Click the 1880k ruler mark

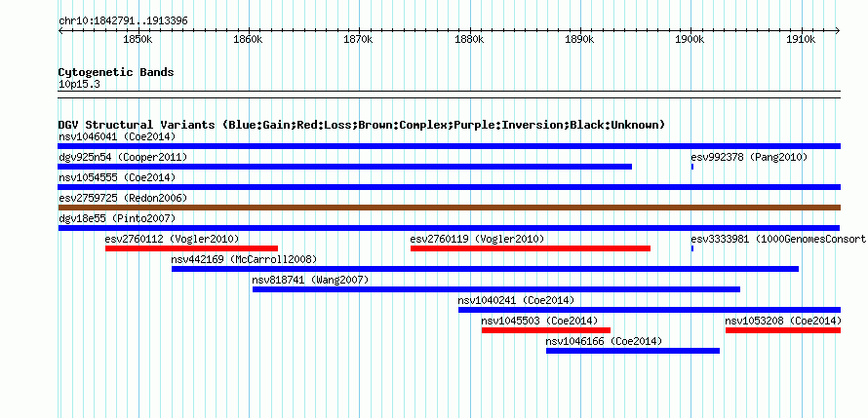coord(469,40)
